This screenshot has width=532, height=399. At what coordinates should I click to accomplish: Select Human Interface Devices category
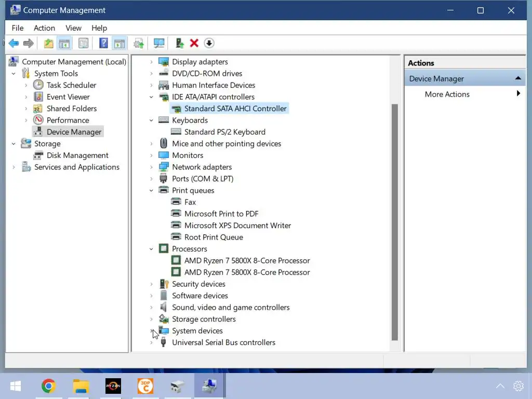coord(214,85)
